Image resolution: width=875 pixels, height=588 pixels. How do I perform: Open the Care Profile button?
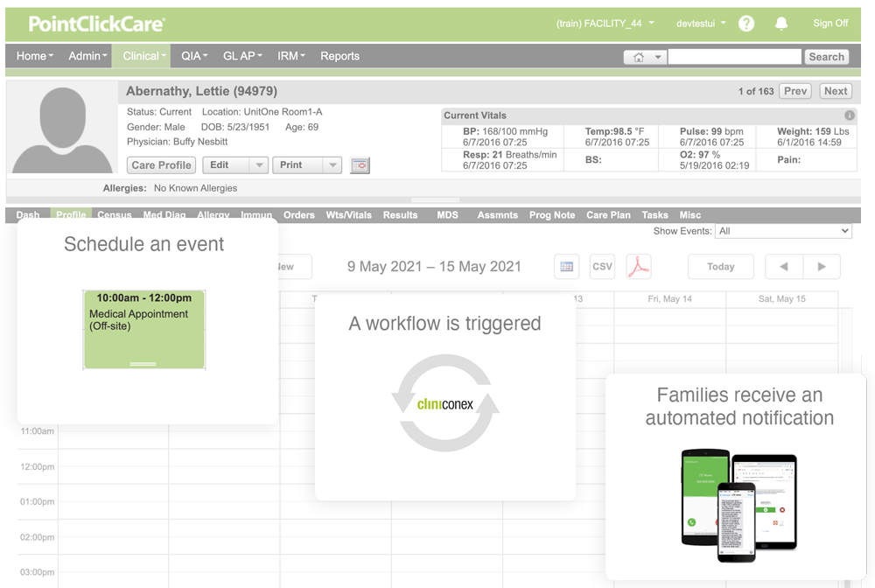[161, 165]
